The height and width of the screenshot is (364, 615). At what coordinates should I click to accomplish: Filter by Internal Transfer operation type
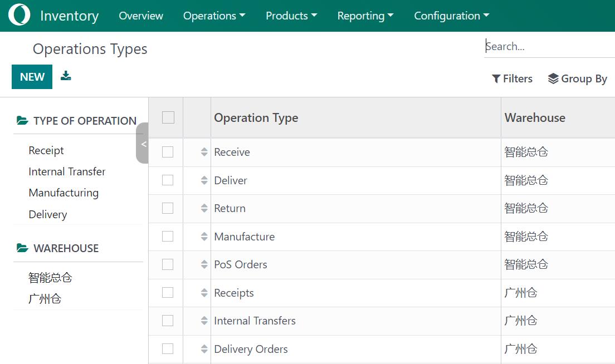pyautogui.click(x=67, y=171)
